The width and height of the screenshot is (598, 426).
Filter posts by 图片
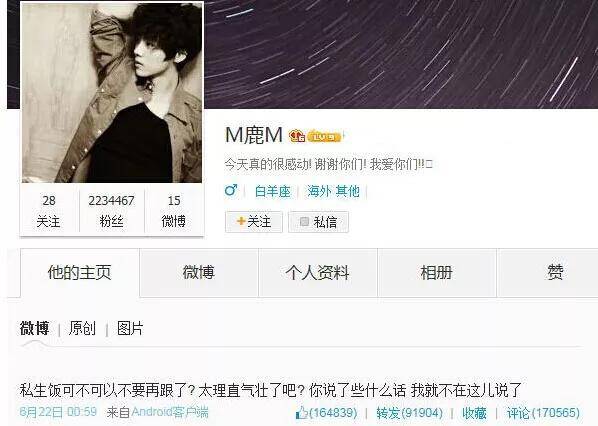(x=130, y=328)
